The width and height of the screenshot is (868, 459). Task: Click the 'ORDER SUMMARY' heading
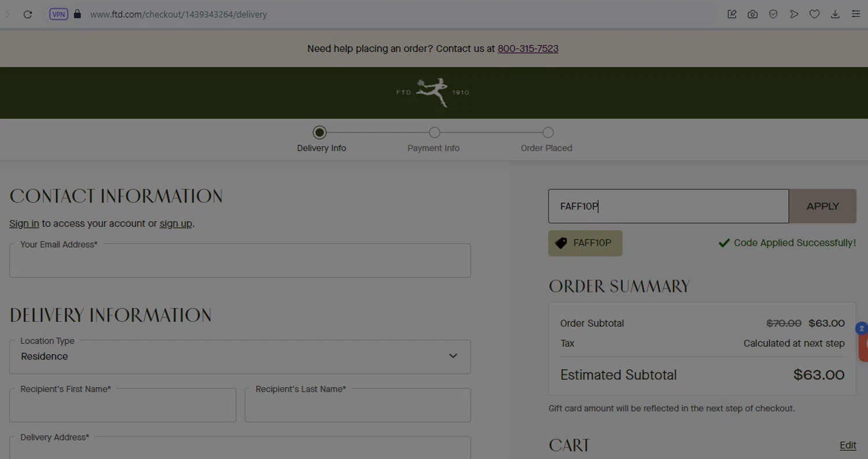pos(619,287)
